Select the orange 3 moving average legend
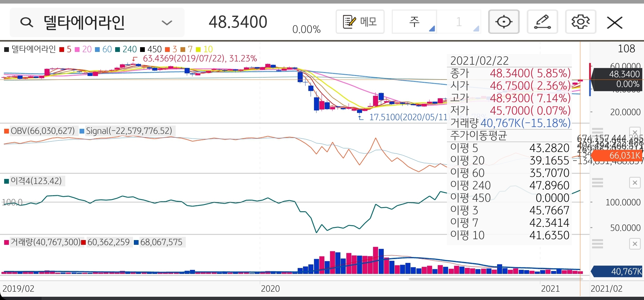This screenshot has height=300, width=644. (171, 49)
